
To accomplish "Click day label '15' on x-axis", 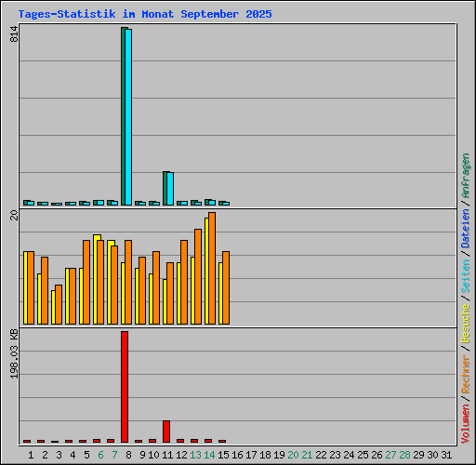I will [223, 455].
